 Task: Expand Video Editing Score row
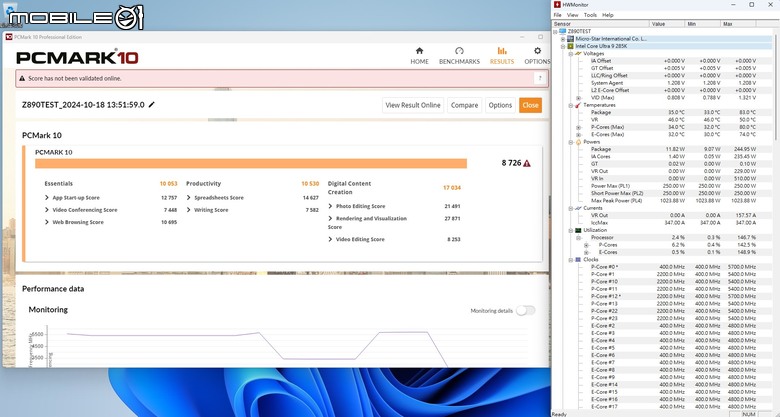coord(330,239)
